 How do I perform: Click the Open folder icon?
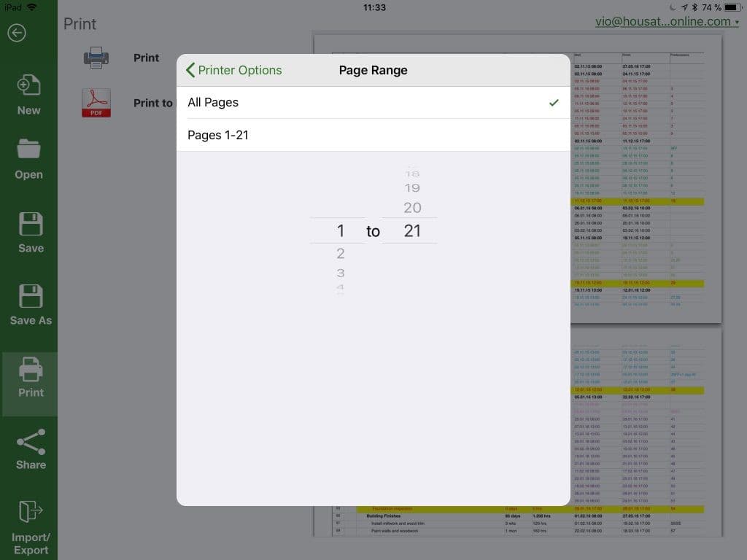click(29, 149)
